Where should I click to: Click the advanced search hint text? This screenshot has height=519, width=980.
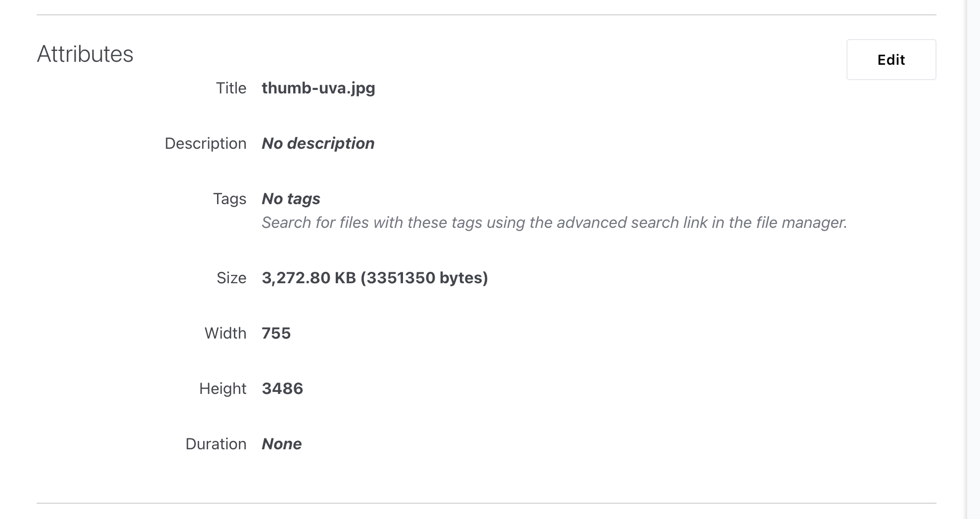click(x=554, y=222)
